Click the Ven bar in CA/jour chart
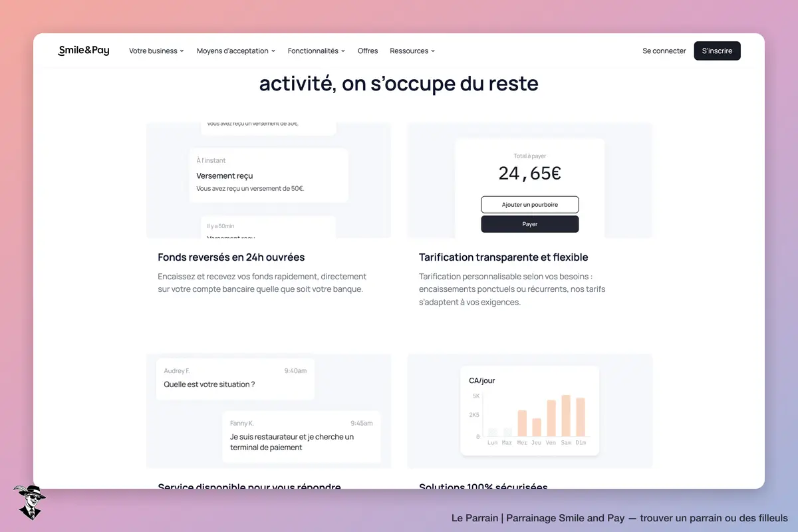The height and width of the screenshot is (532, 798). tap(551, 418)
